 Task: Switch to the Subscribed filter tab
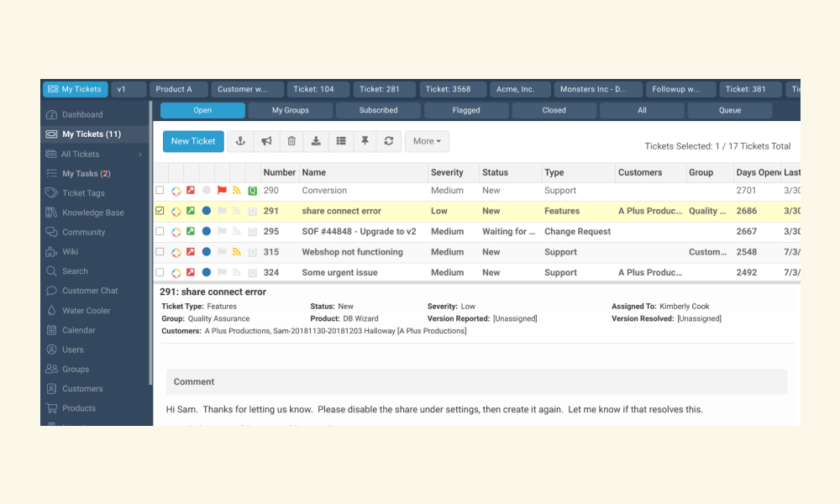point(378,110)
